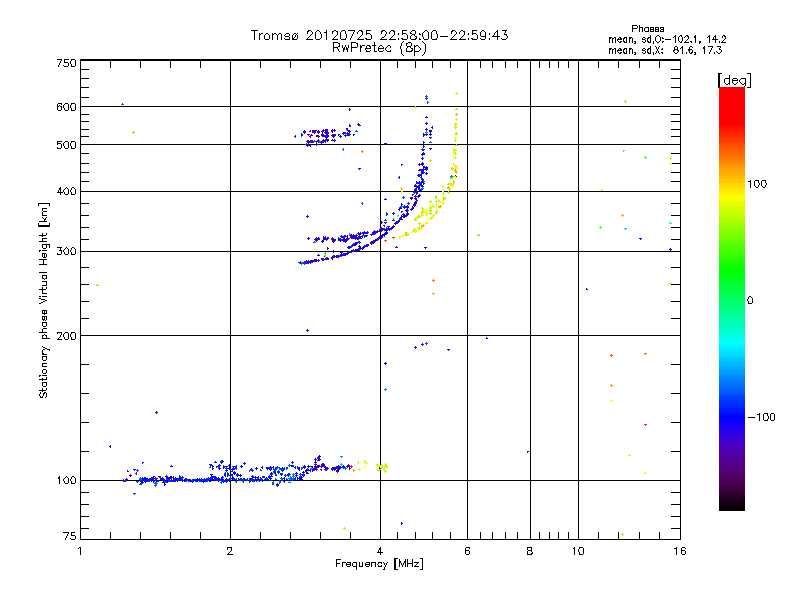This screenshot has width=800, height=600.
Task: Click the x-axis label "6"
Action: click(x=467, y=551)
